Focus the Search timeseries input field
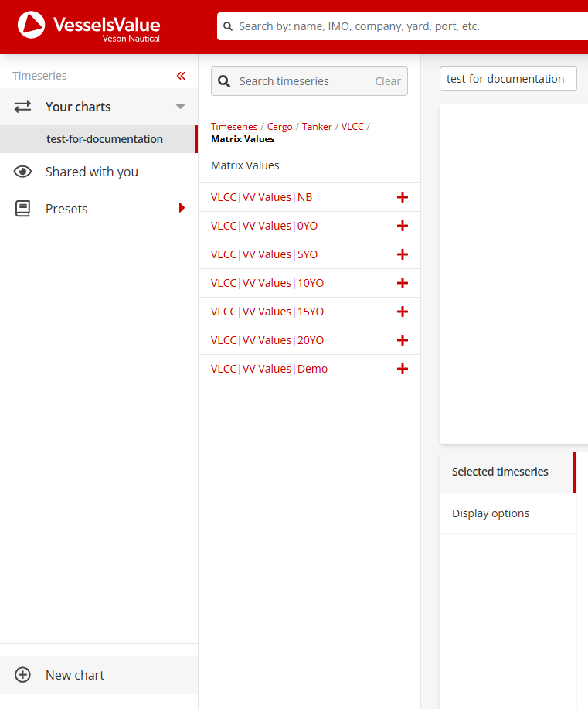The image size is (588, 709). tap(301, 81)
